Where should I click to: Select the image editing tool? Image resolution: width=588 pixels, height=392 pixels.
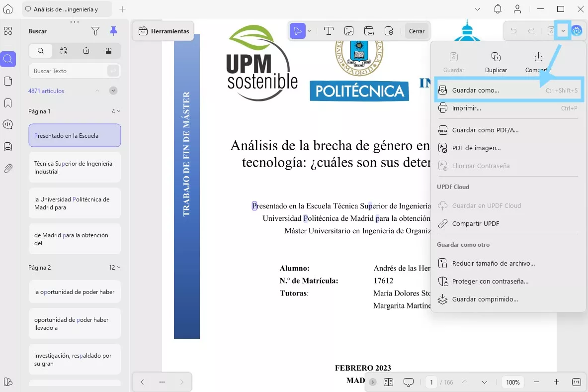349,31
